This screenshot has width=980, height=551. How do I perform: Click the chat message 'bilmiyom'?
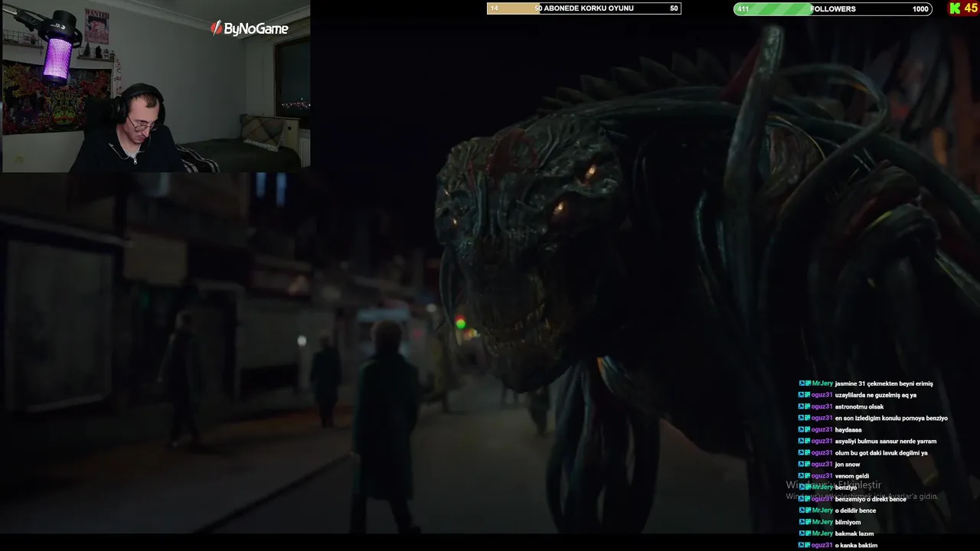pos(848,522)
